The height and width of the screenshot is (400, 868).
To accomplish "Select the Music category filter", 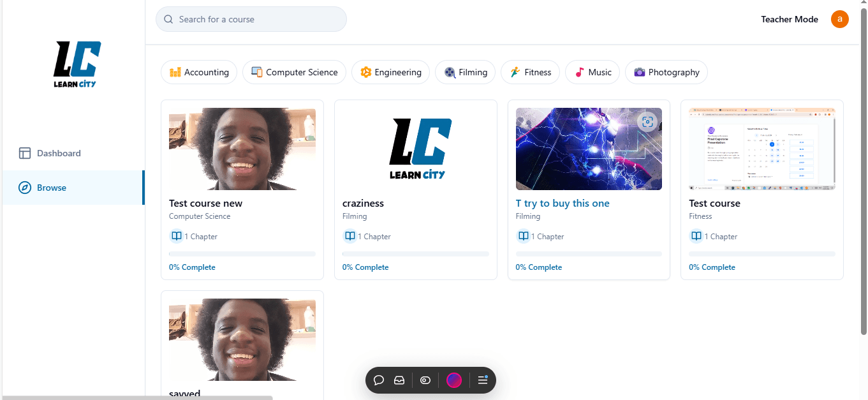I will coord(592,73).
